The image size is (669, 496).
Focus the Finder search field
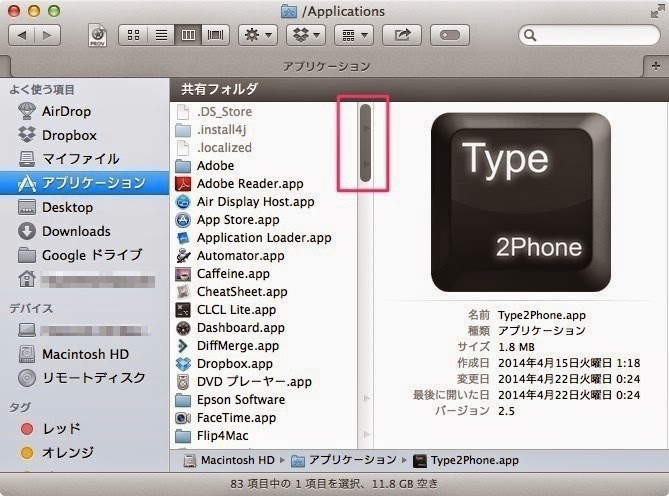[x=589, y=35]
